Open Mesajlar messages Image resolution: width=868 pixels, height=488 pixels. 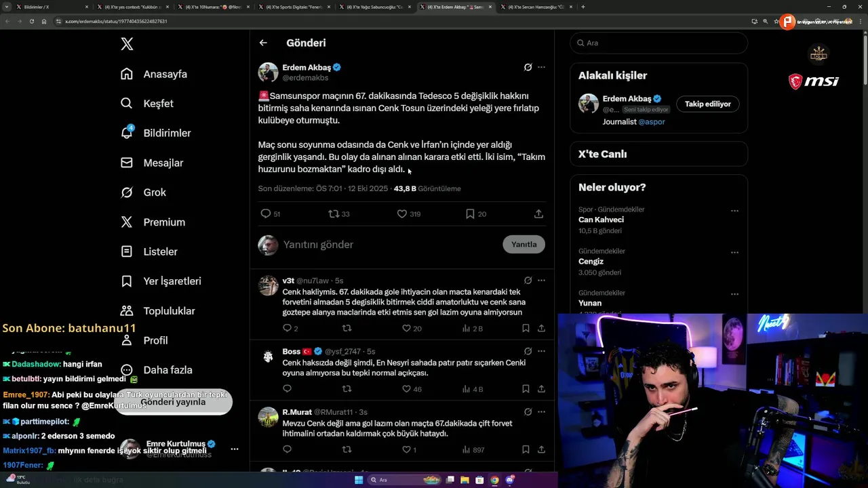coord(153,163)
